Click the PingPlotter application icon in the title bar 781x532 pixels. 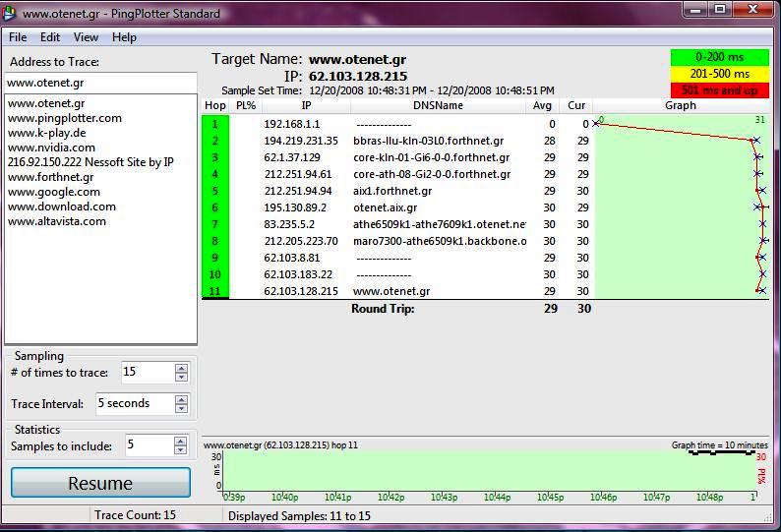(x=9, y=13)
